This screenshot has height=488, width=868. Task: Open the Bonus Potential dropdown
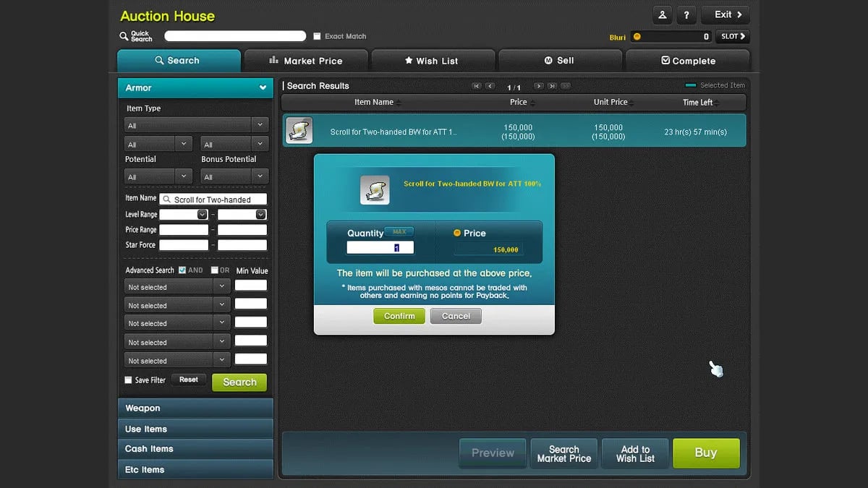(x=234, y=176)
